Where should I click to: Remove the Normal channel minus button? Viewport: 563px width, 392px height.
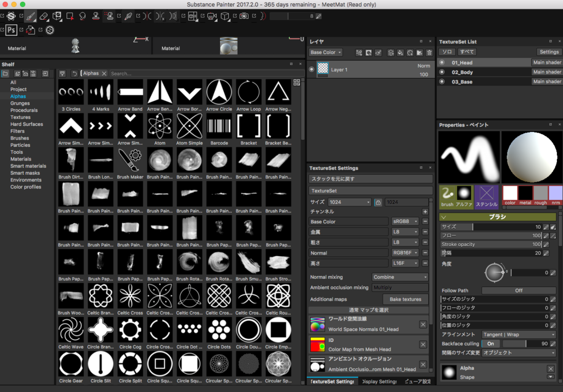pos(425,253)
